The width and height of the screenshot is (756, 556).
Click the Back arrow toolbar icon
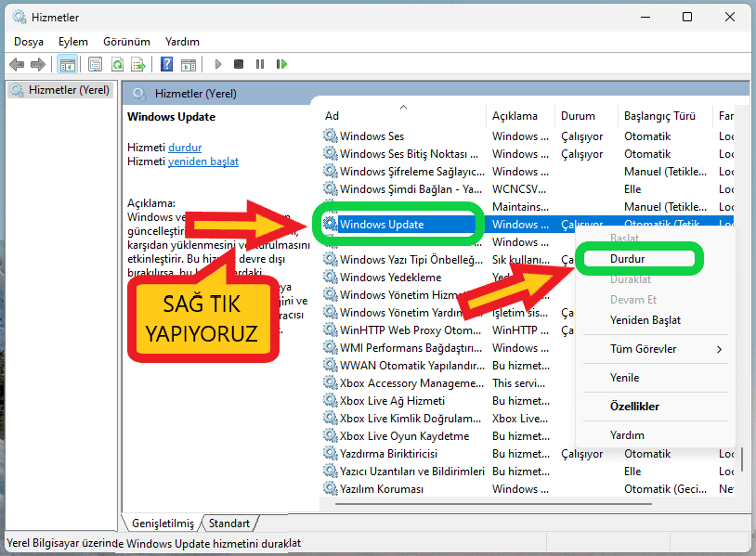tap(17, 64)
